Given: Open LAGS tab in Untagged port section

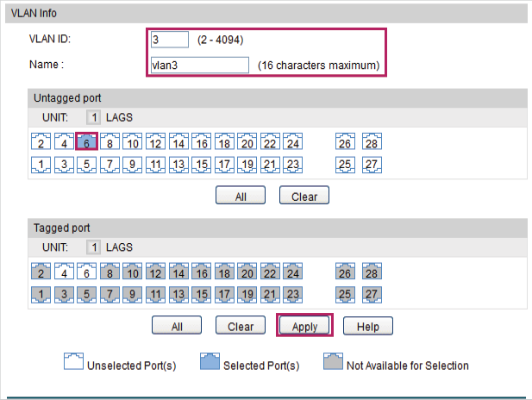Looking at the screenshot, I should [x=119, y=117].
